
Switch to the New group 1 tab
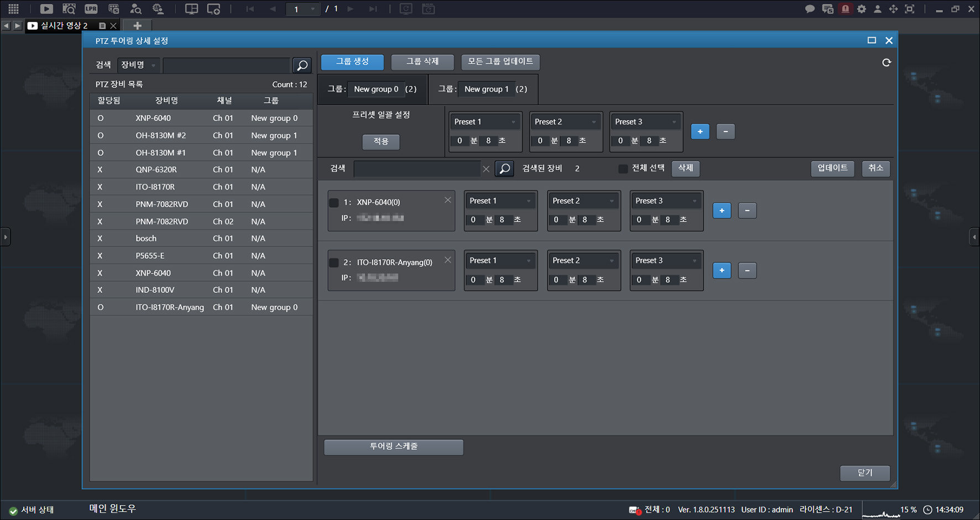[x=483, y=89]
